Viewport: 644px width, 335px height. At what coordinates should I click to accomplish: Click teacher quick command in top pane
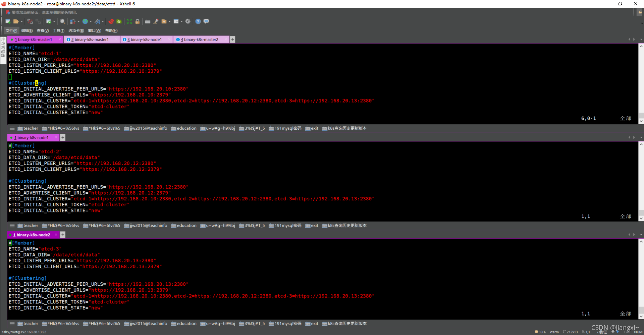[x=28, y=128]
